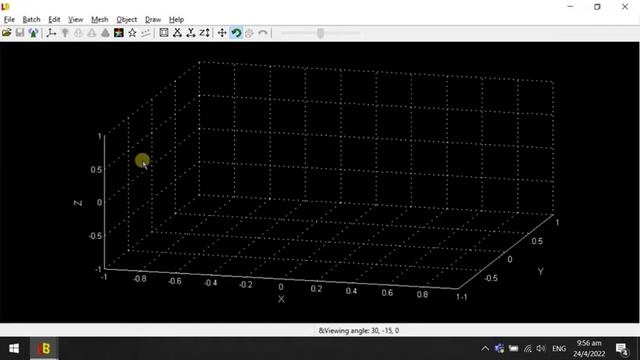Click the third toolbar icon beside Save
The image size is (640, 360).
33,33
